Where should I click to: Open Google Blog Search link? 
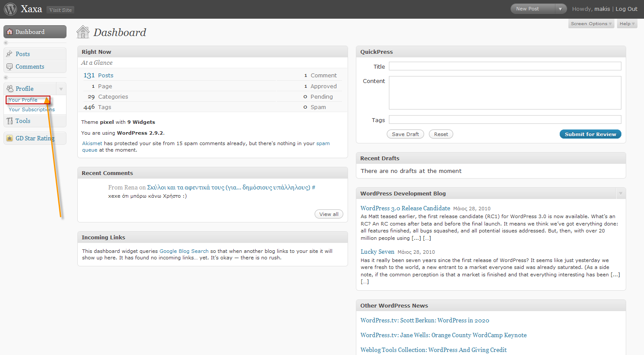pos(184,251)
